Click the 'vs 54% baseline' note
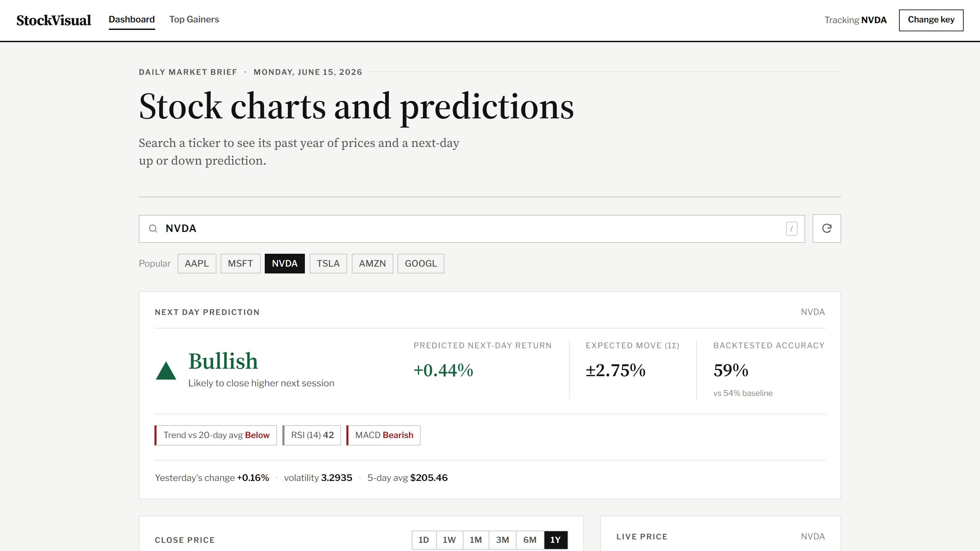Image resolution: width=980 pixels, height=551 pixels. click(x=742, y=393)
